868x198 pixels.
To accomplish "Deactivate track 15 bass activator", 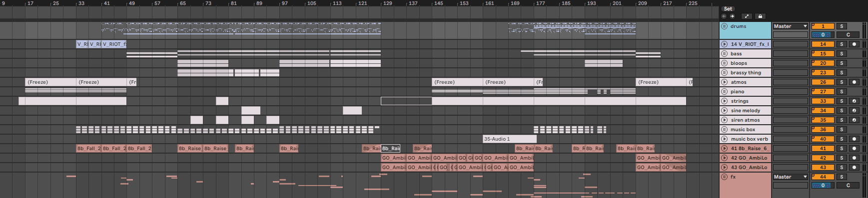I will [823, 54].
